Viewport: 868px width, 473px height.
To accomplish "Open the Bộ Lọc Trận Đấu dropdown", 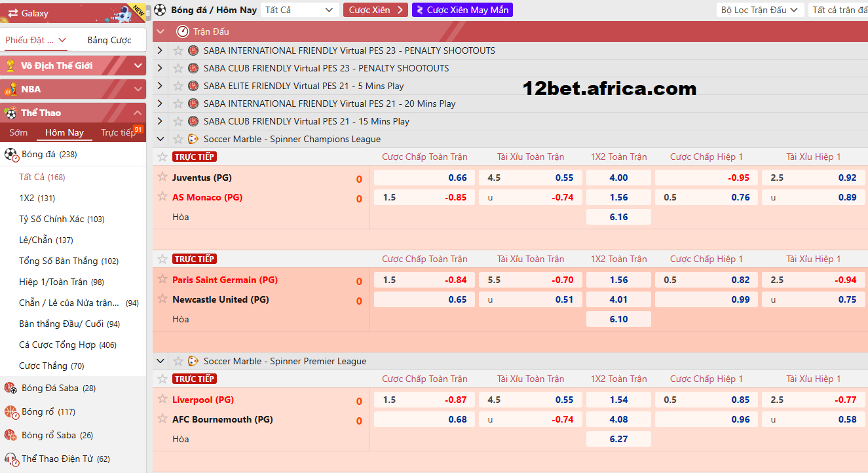I will click(x=759, y=10).
